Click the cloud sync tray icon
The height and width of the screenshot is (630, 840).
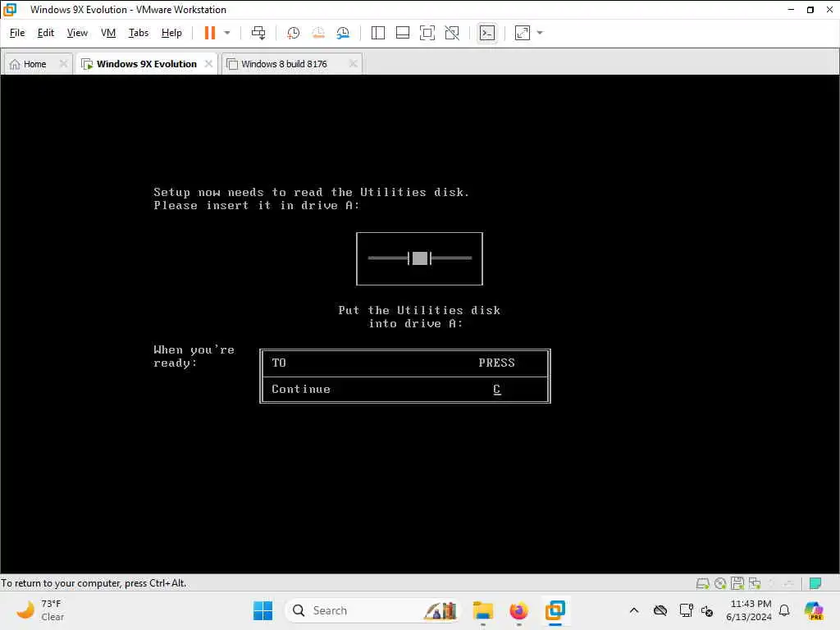point(660,610)
